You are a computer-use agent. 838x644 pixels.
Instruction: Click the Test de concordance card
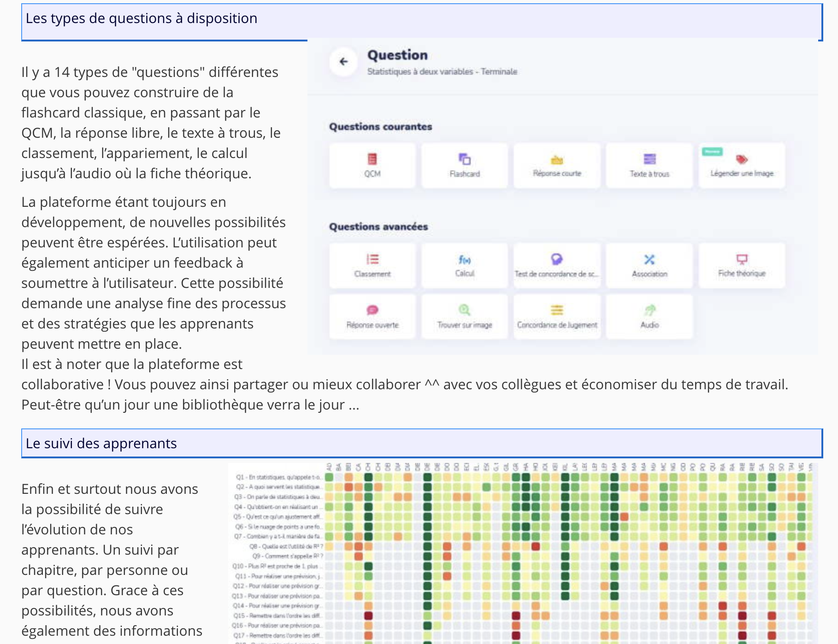coord(557,265)
